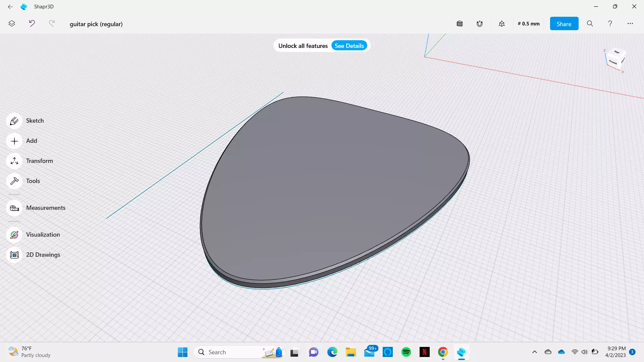Open the volume speaker tray icon
The height and width of the screenshot is (362, 644).
click(x=584, y=352)
